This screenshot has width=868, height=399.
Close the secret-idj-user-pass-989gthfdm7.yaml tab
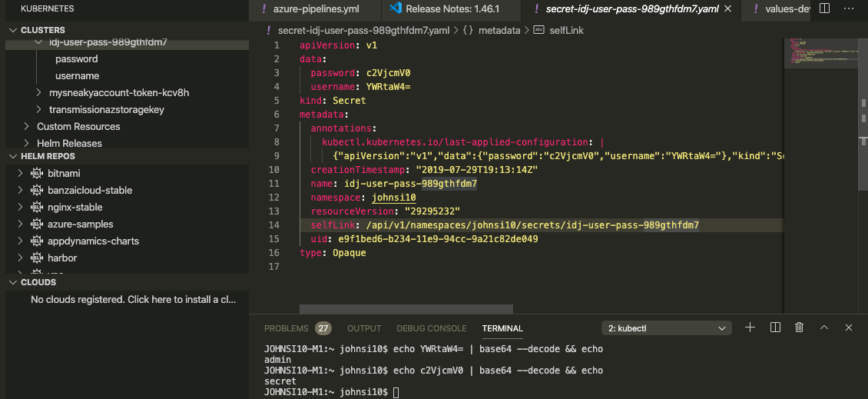(728, 9)
